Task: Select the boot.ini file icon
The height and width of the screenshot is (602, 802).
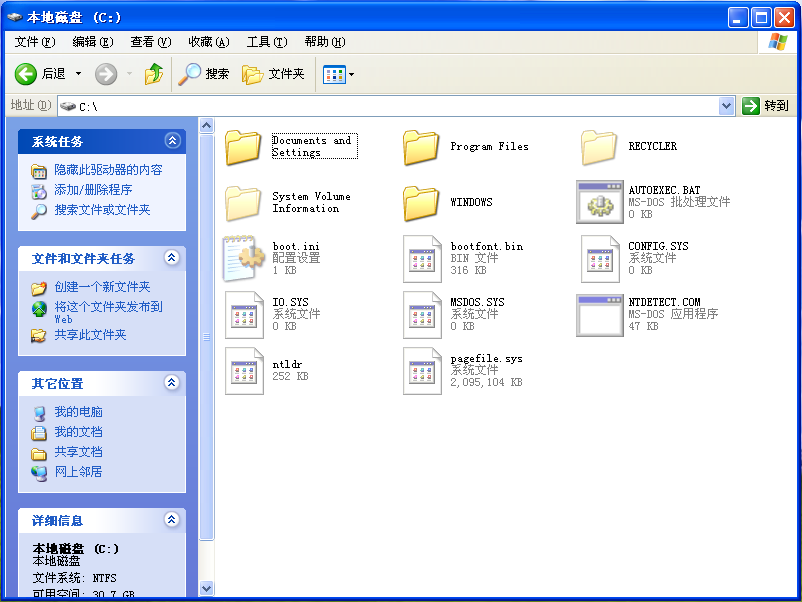Action: click(x=243, y=258)
